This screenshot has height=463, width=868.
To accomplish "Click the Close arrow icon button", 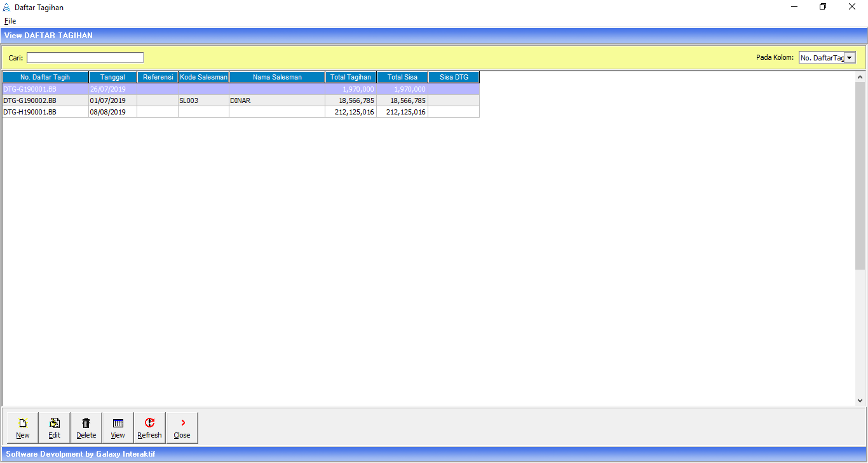I will click(182, 427).
